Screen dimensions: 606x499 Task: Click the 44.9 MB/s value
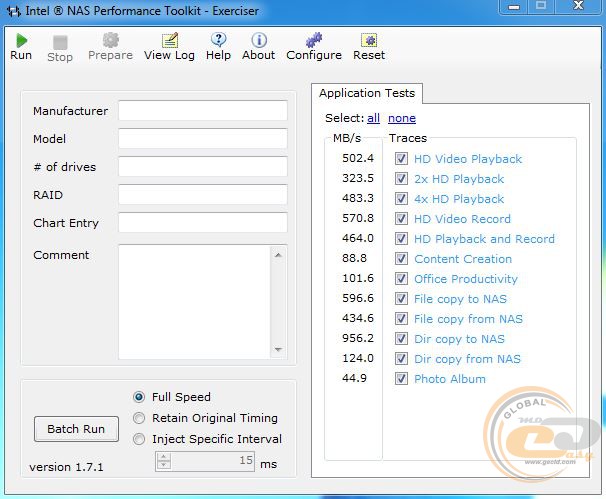point(354,378)
